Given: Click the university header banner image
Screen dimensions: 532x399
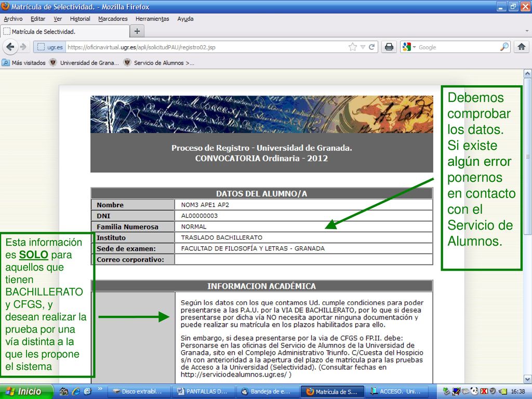Looking at the screenshot, I should click(x=262, y=114).
